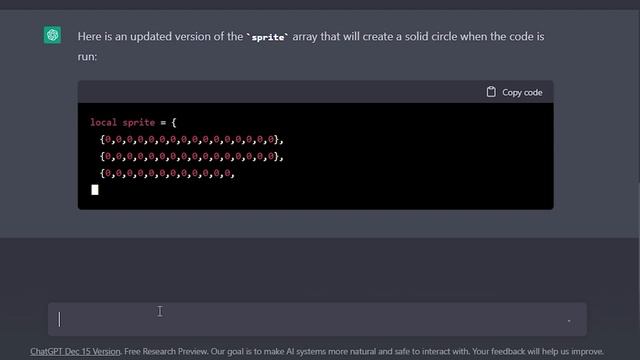
Task: Focus the chat message input field
Action: click(x=317, y=319)
